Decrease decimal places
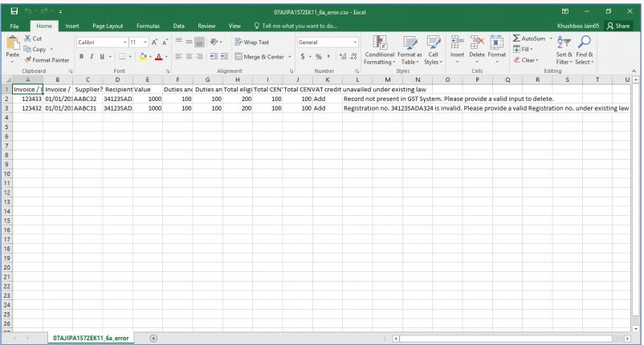The width and height of the screenshot is (644, 345). coord(353,57)
